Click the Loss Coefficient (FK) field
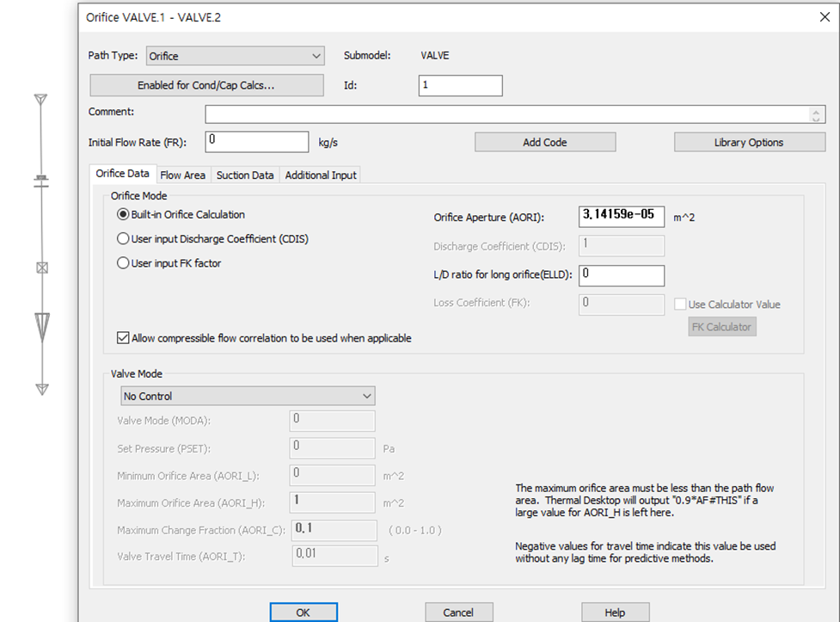840x622 pixels. tap(622, 305)
